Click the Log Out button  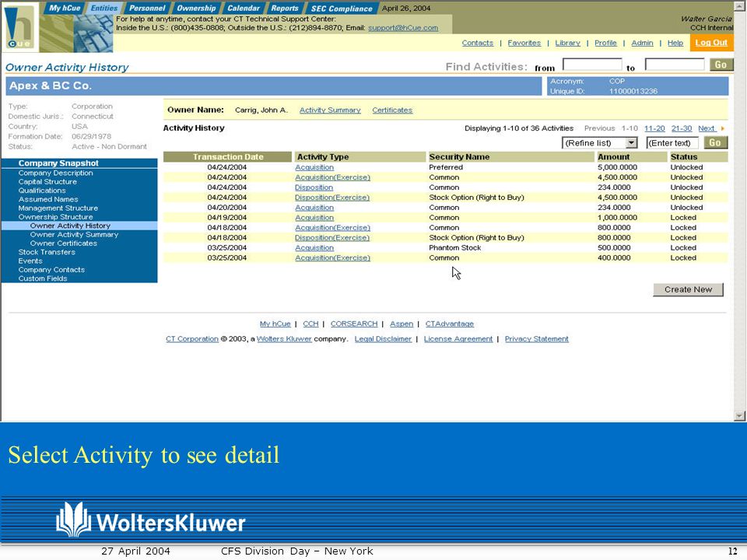coord(711,42)
